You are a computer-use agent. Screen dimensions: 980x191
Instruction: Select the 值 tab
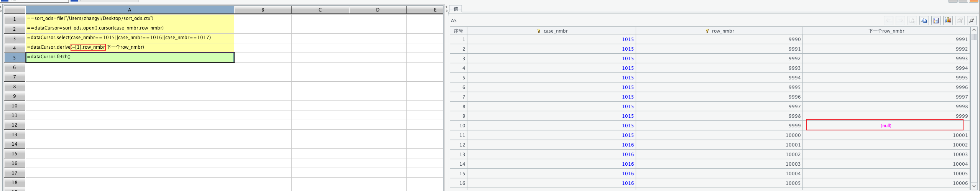(x=456, y=9)
